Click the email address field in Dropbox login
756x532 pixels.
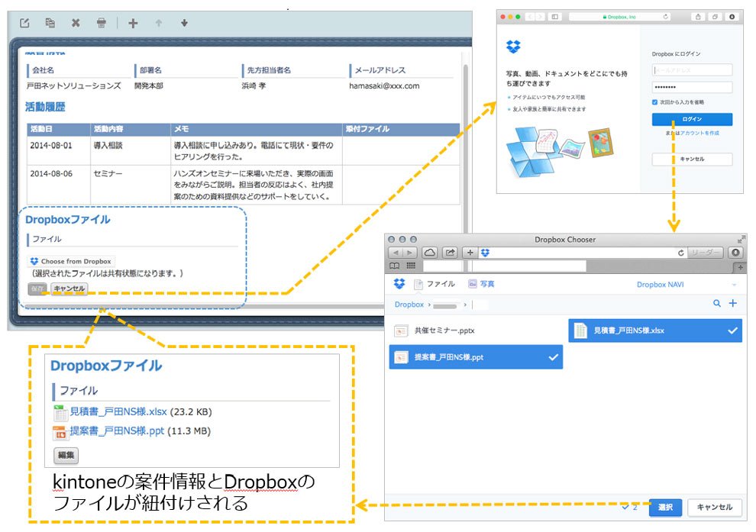(x=692, y=70)
